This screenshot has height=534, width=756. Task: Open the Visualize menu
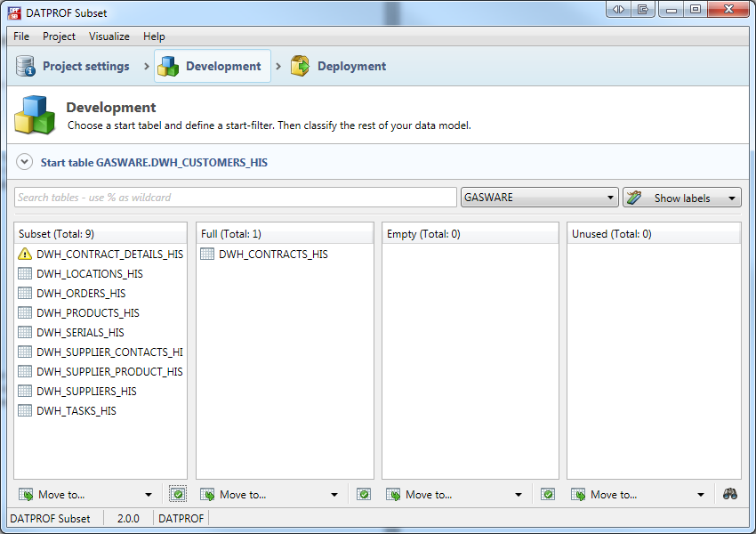[x=109, y=36]
